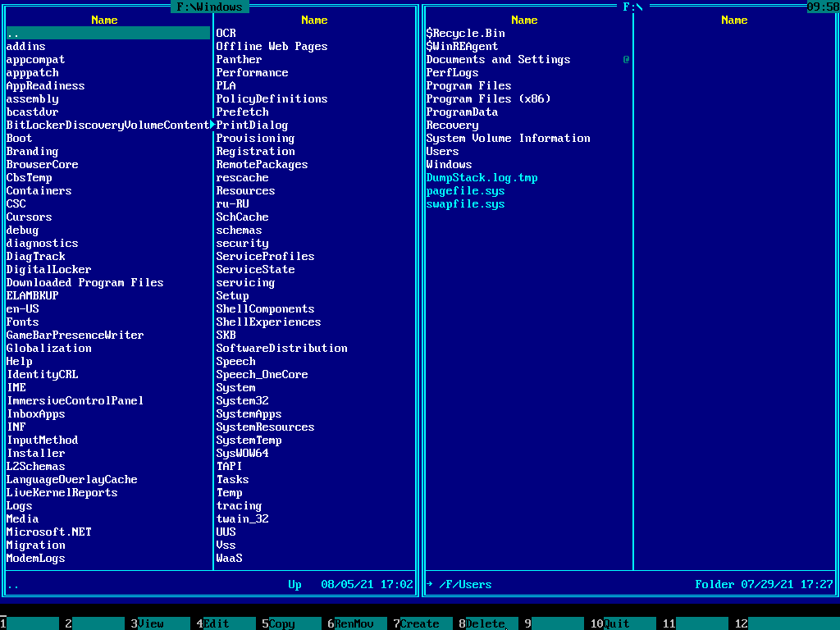
Task: Select the GameBarPresenceWriter folder
Action: pos(75,336)
